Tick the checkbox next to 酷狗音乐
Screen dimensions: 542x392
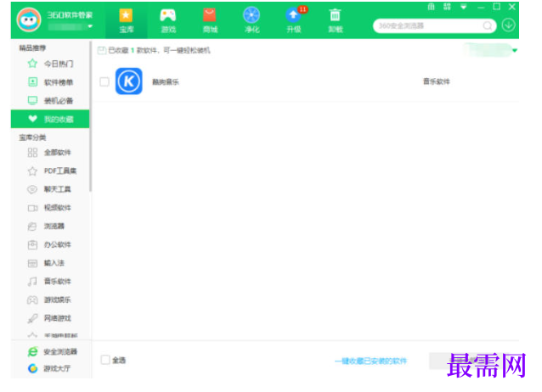pos(104,81)
